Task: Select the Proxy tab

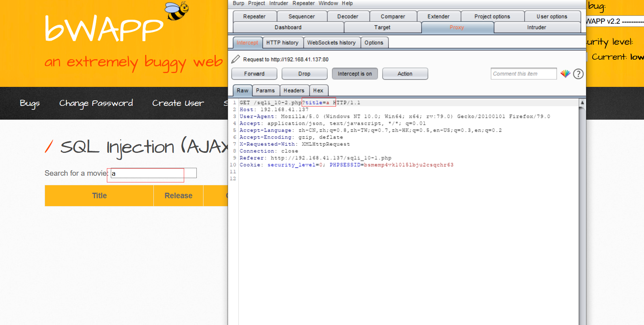Action: [x=457, y=27]
